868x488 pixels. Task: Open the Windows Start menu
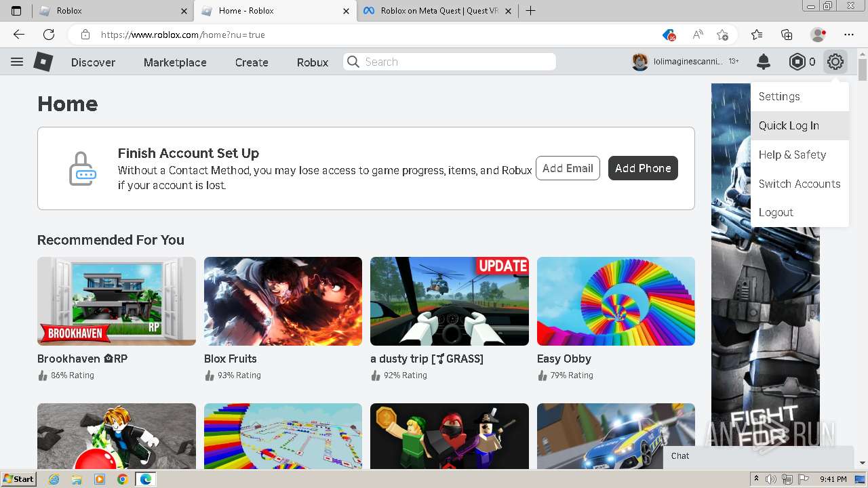click(18, 479)
